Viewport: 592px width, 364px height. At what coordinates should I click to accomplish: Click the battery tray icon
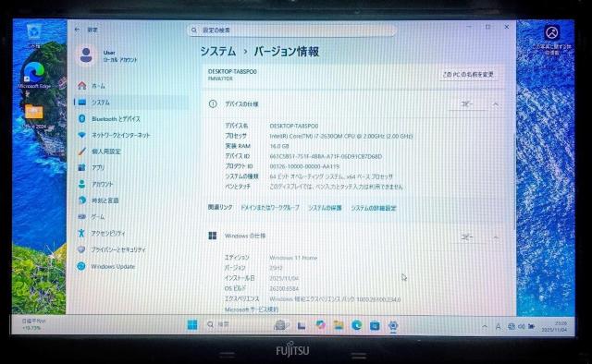(x=532, y=327)
